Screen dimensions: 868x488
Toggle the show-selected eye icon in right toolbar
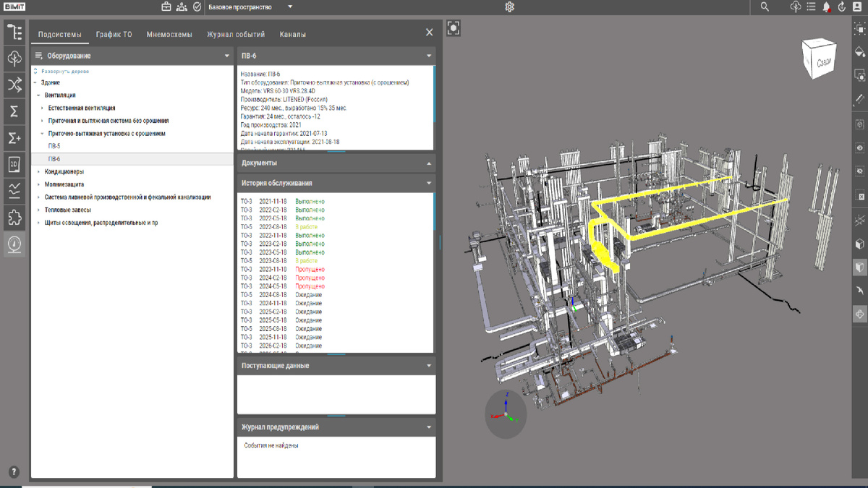859,147
